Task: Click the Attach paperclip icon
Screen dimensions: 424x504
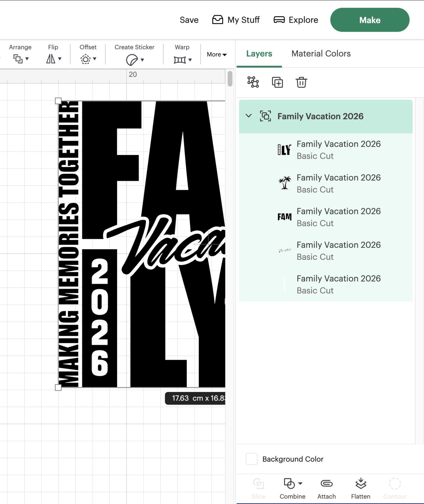Action: (327, 483)
